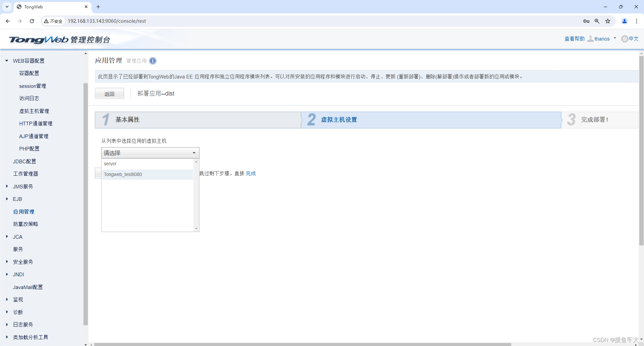
Task: Reload the page with the refresh icon
Action: point(32,21)
